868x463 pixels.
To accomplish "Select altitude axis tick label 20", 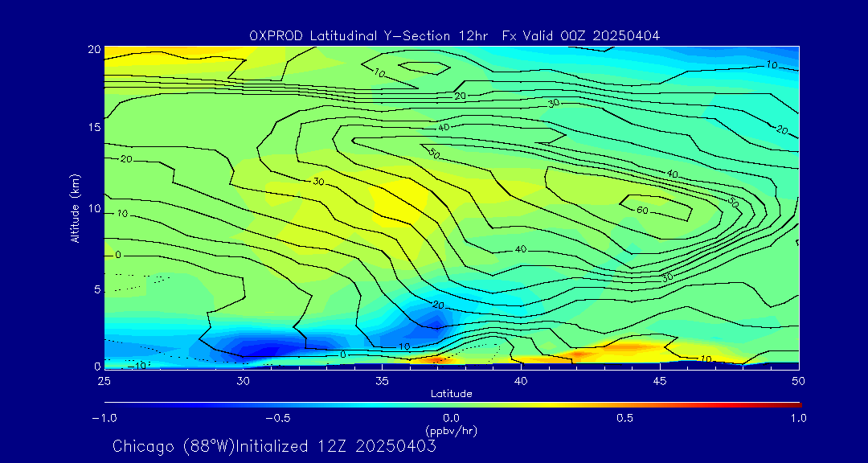I will tap(94, 49).
